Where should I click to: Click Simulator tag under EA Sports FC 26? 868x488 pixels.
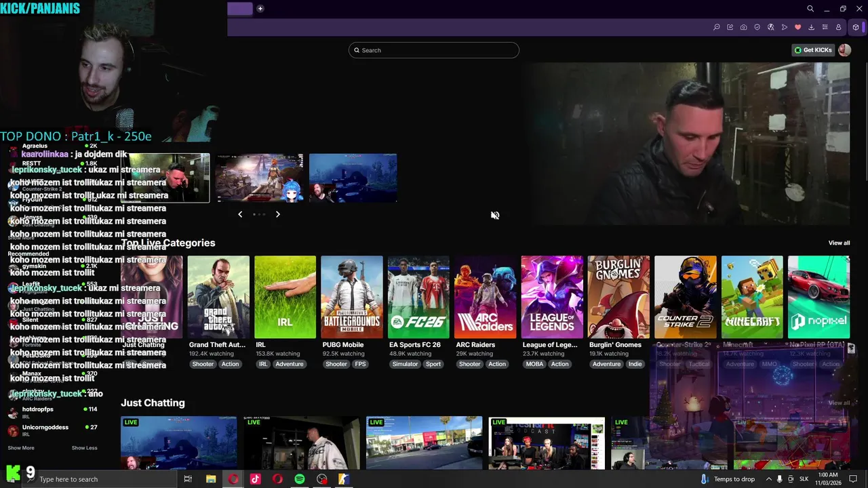click(x=406, y=364)
